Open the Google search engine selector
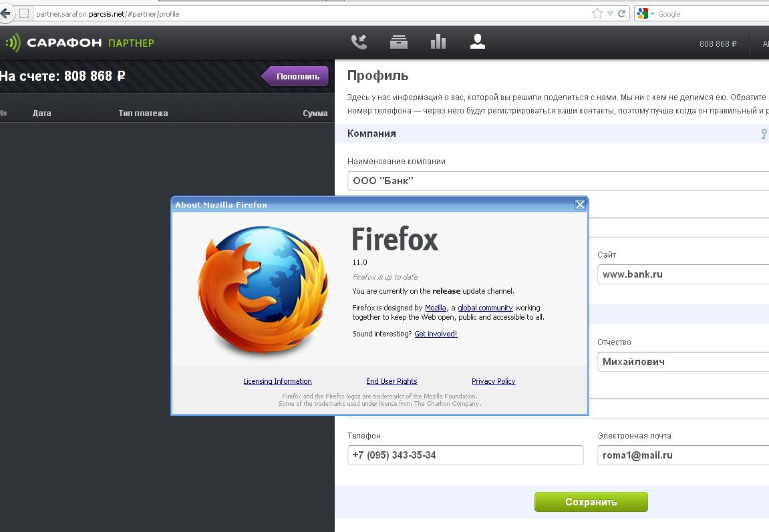 (x=645, y=14)
